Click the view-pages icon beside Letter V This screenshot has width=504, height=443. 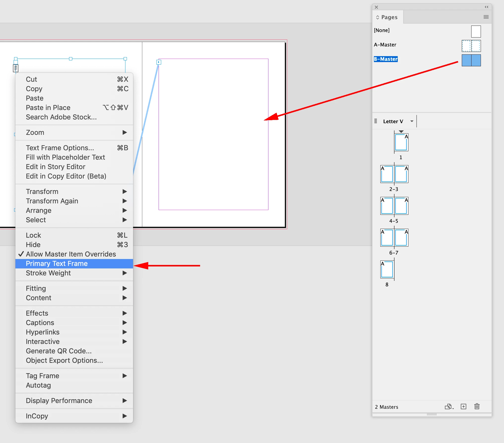[376, 121]
